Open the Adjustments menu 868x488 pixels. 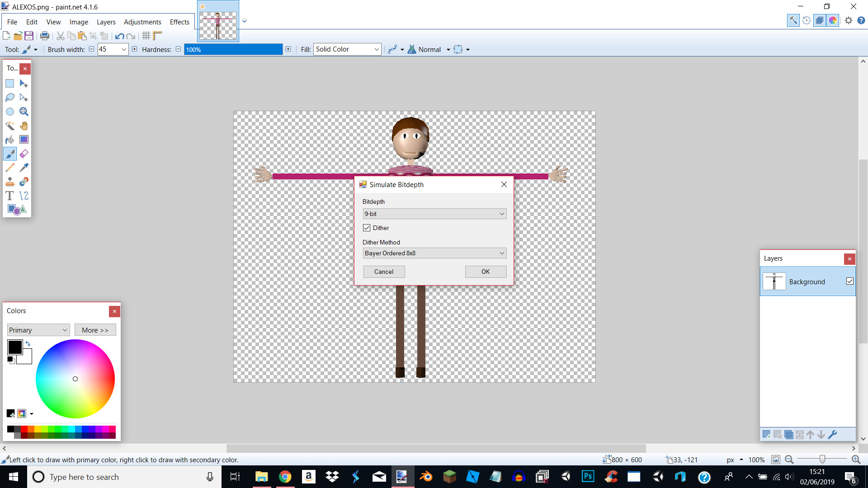pos(142,22)
